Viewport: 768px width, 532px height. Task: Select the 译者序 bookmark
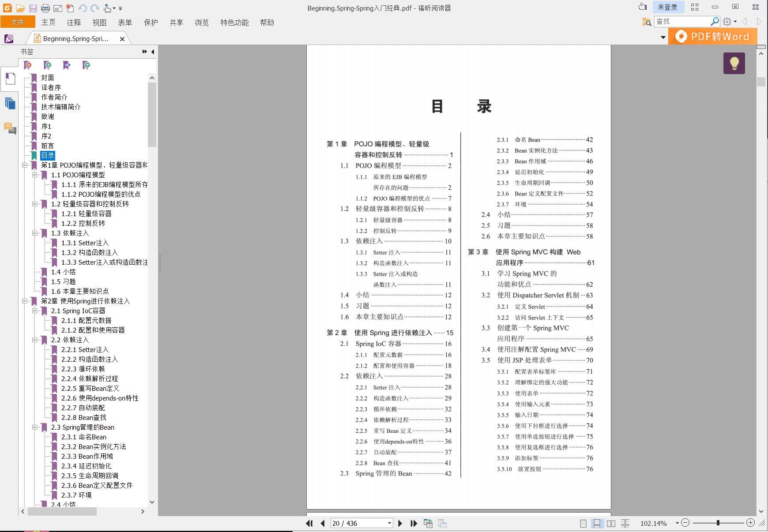click(x=51, y=87)
